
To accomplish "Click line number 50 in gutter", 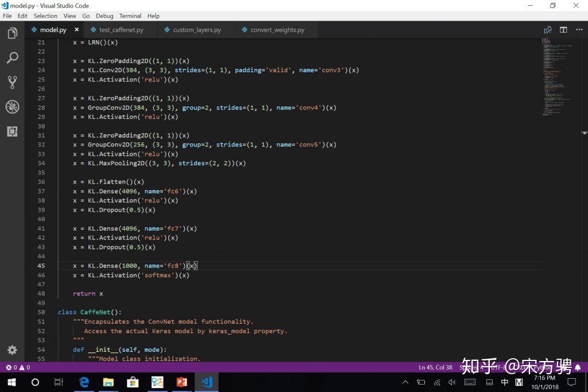I will click(41, 312).
